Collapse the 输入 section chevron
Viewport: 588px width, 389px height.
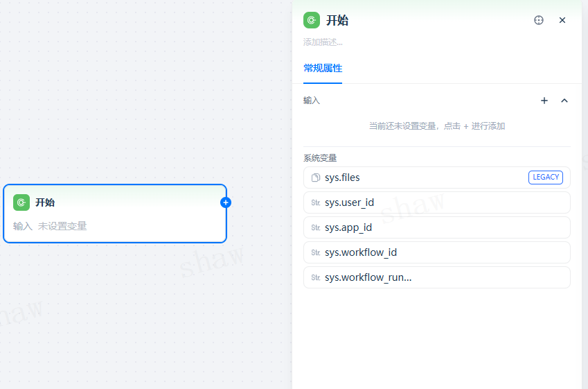[564, 101]
